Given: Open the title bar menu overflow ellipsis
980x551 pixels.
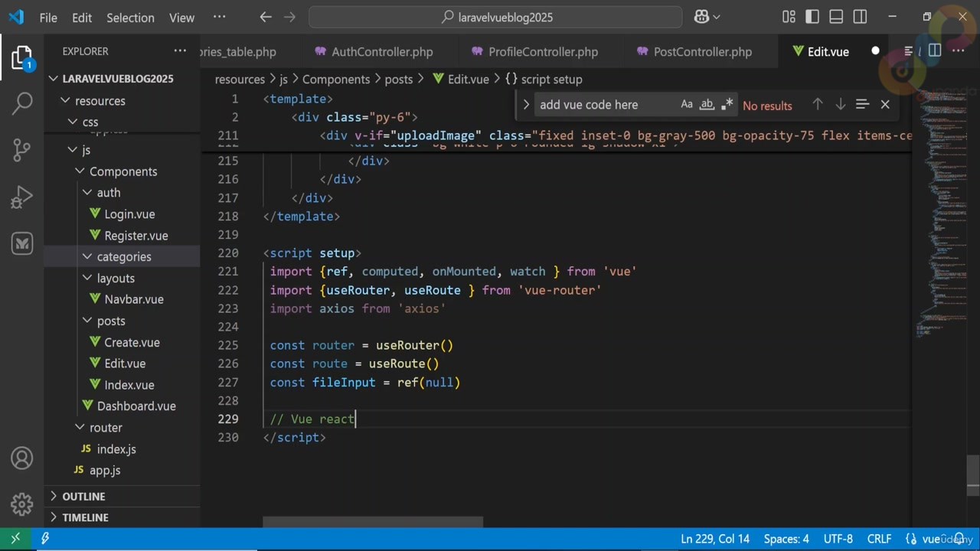Looking at the screenshot, I should coord(219,17).
